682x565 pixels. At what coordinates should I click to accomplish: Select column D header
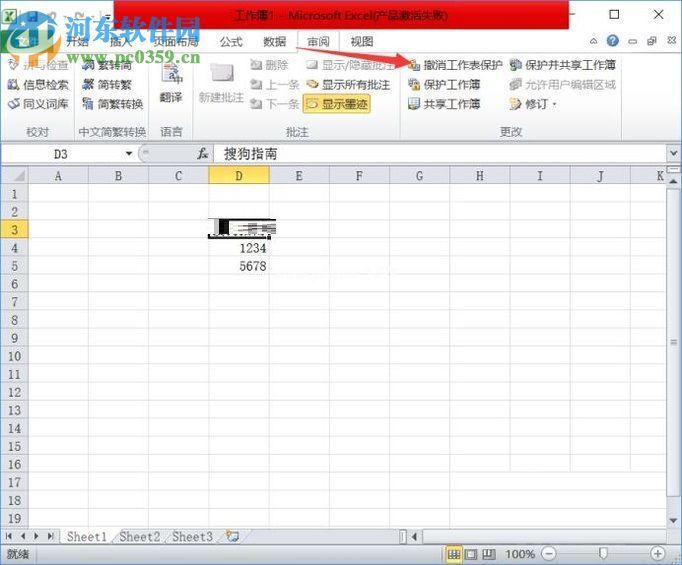[239, 176]
